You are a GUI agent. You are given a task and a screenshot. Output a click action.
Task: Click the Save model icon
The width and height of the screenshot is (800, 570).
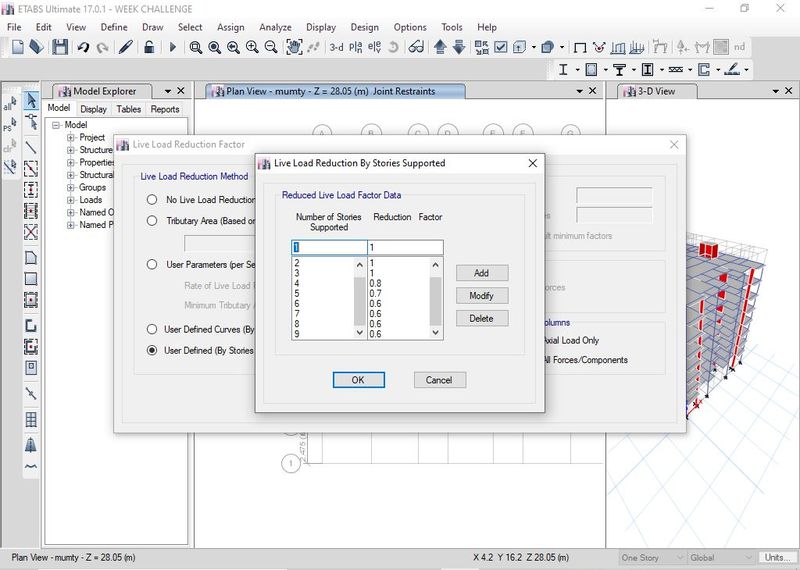pos(60,47)
